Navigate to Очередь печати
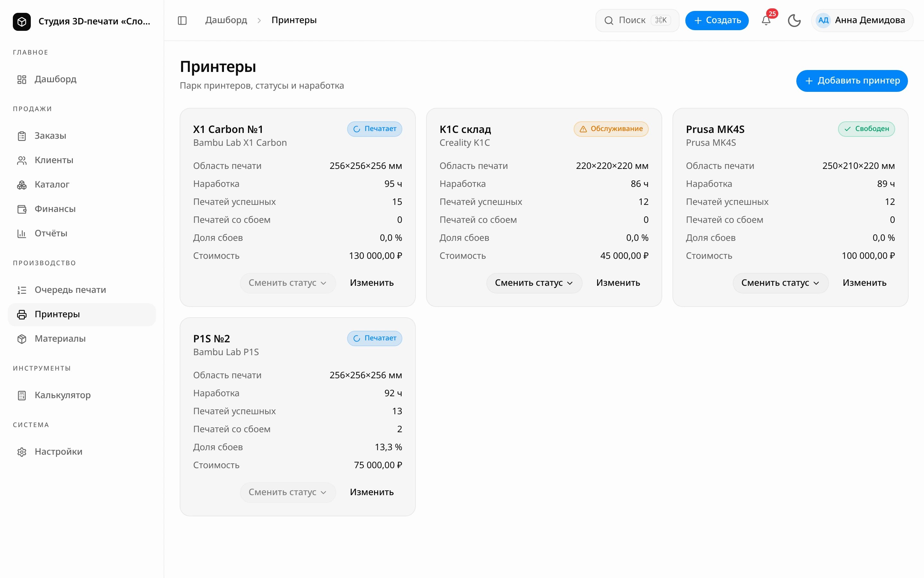The image size is (924, 578). (x=82, y=290)
